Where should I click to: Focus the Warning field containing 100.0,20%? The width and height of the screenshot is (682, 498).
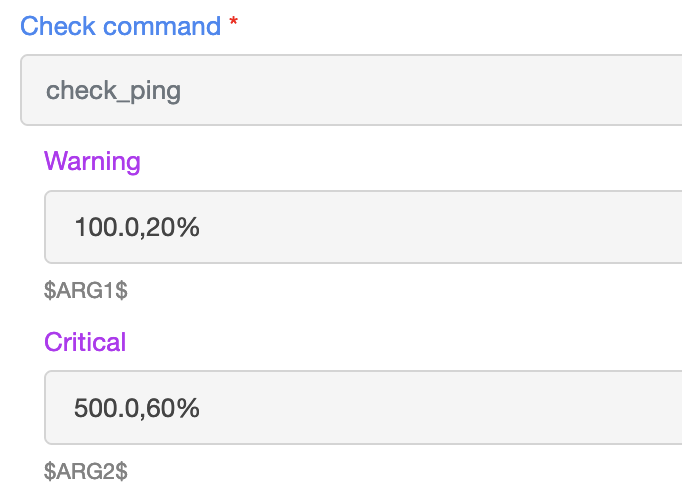[363, 227]
